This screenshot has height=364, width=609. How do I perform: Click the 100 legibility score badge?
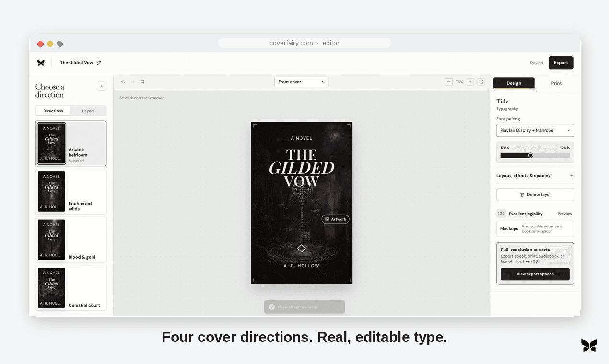tap(501, 214)
